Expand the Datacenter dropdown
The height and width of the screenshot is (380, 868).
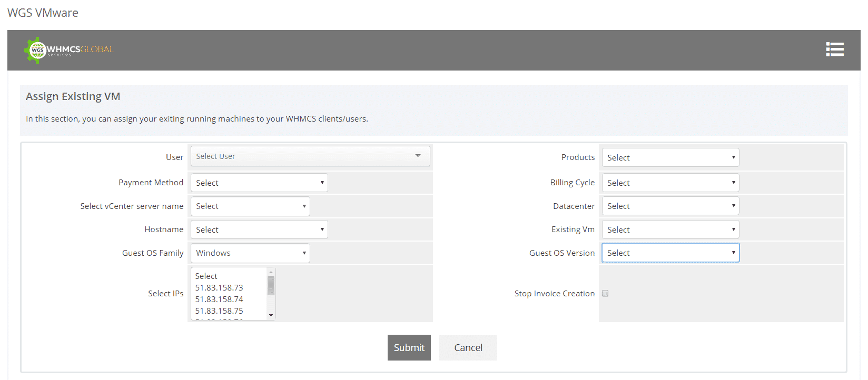pyautogui.click(x=670, y=206)
